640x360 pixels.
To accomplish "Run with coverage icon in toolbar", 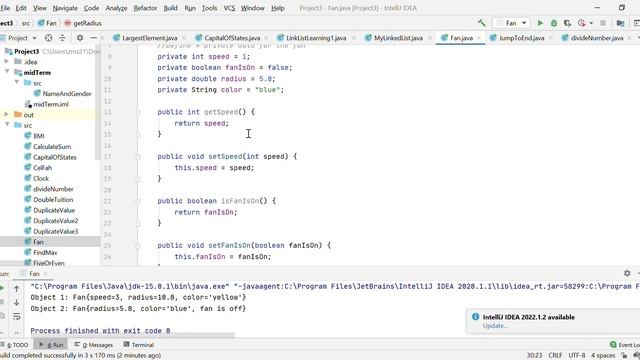I will (x=567, y=23).
